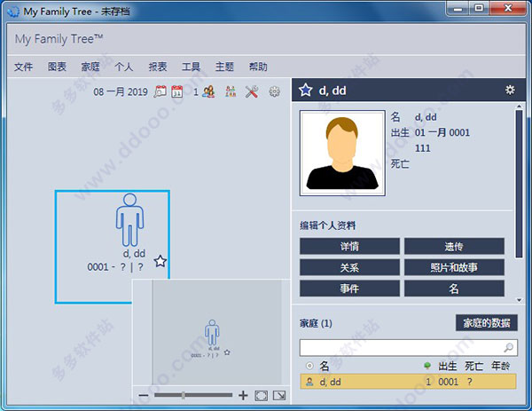This screenshot has height=411, width=532.
Task: Select the d, dd row in the family list
Action: pyautogui.click(x=409, y=382)
